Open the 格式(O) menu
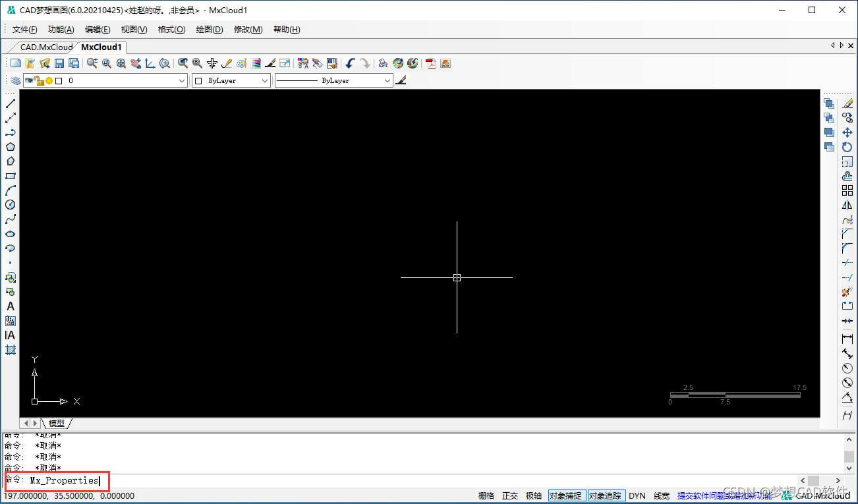Screen dimensions: 858x504 [172, 30]
